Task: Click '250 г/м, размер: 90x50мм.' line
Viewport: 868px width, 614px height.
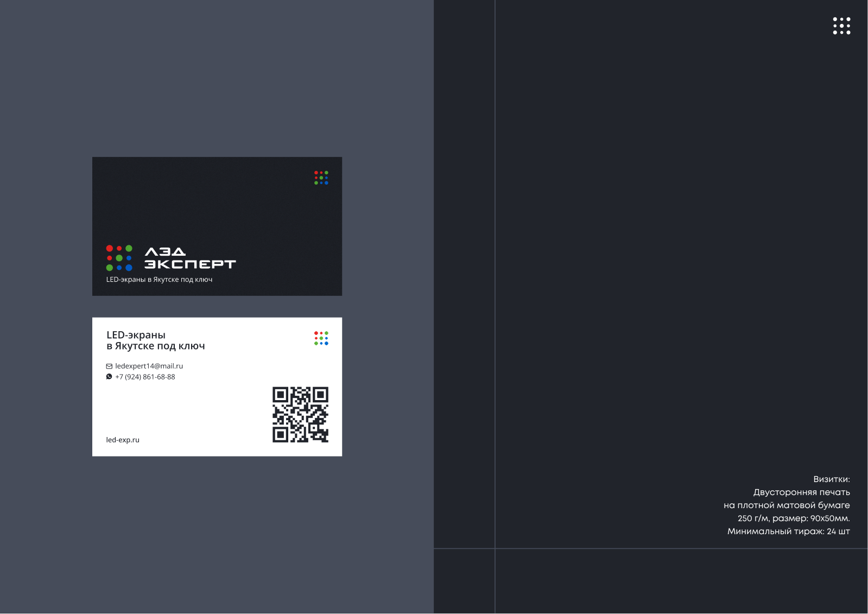Action: click(x=794, y=518)
